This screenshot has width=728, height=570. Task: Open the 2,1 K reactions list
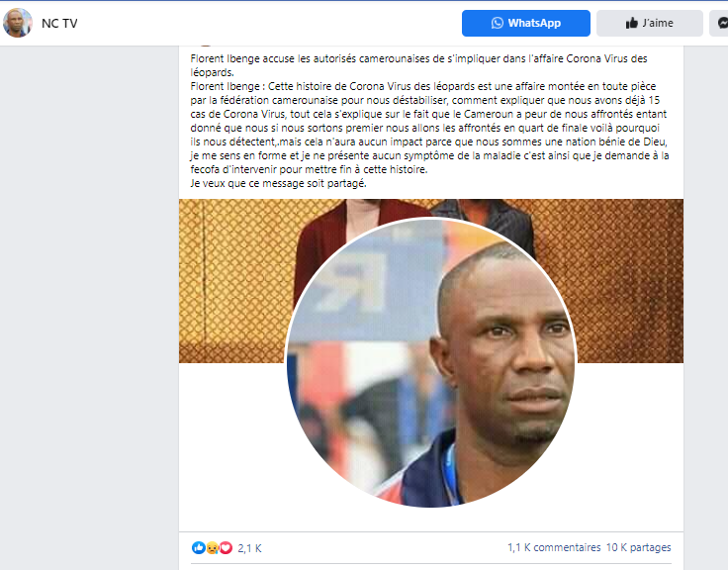click(250, 548)
